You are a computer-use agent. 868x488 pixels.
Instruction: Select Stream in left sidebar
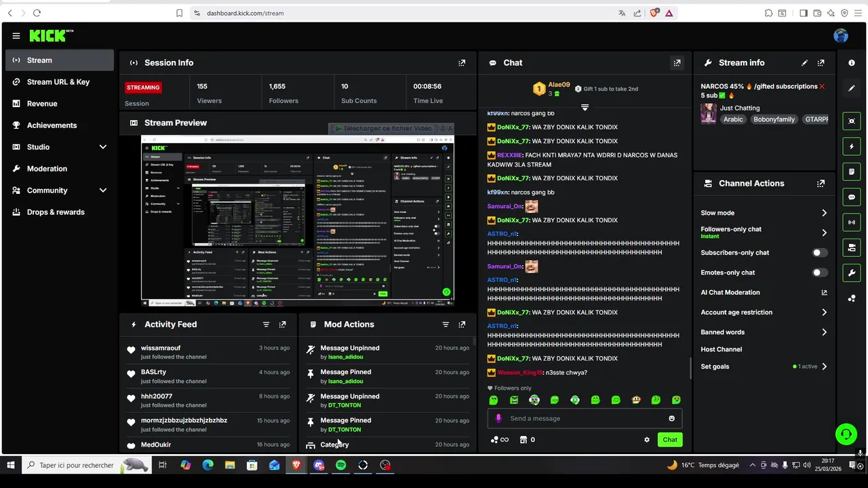click(60, 60)
